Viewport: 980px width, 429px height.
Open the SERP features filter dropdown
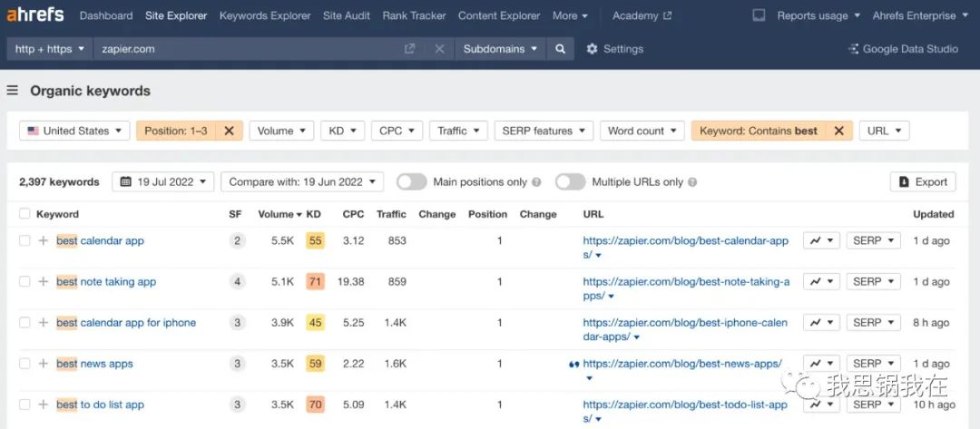tap(544, 131)
